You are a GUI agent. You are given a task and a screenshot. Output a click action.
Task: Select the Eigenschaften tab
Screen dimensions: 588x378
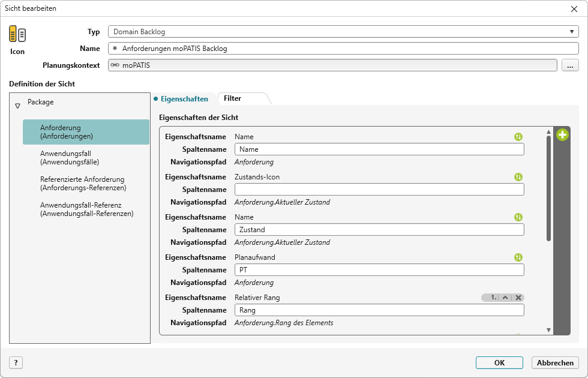184,99
